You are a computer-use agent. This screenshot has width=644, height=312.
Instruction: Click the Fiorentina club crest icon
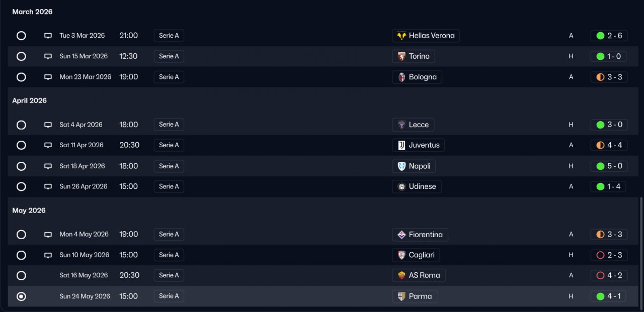[401, 235]
